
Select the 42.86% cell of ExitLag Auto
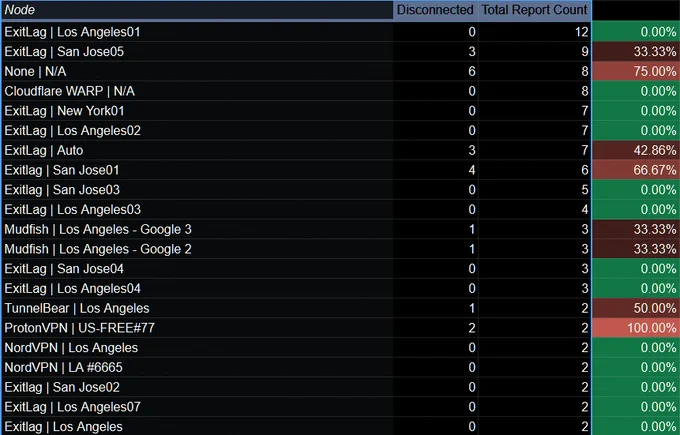click(636, 150)
